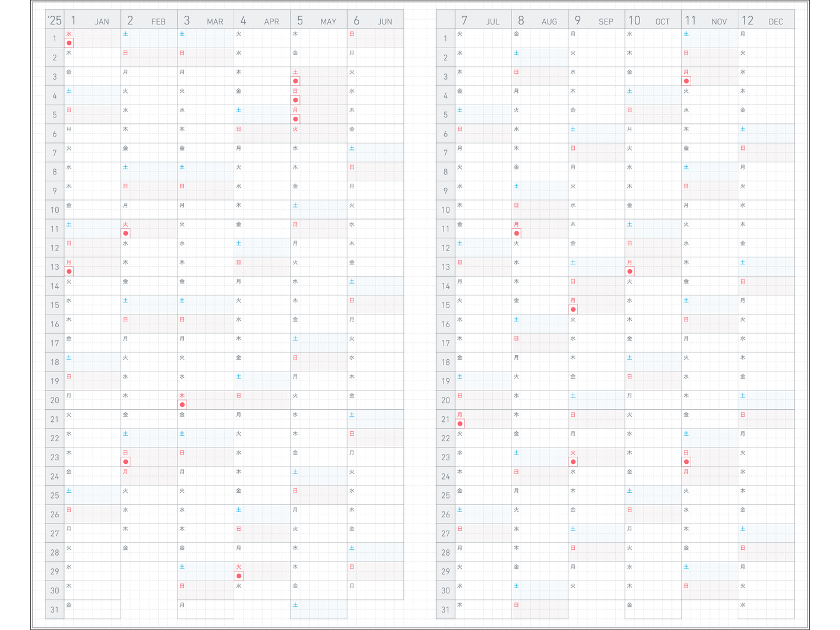
Task: Select row number 1 on the right page
Action: coord(445,39)
